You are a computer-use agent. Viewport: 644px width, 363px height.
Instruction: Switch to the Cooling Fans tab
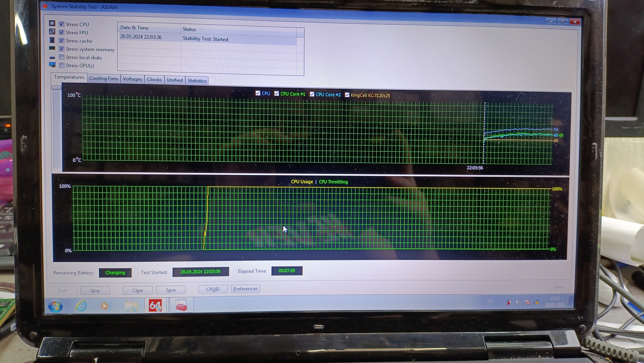(104, 78)
